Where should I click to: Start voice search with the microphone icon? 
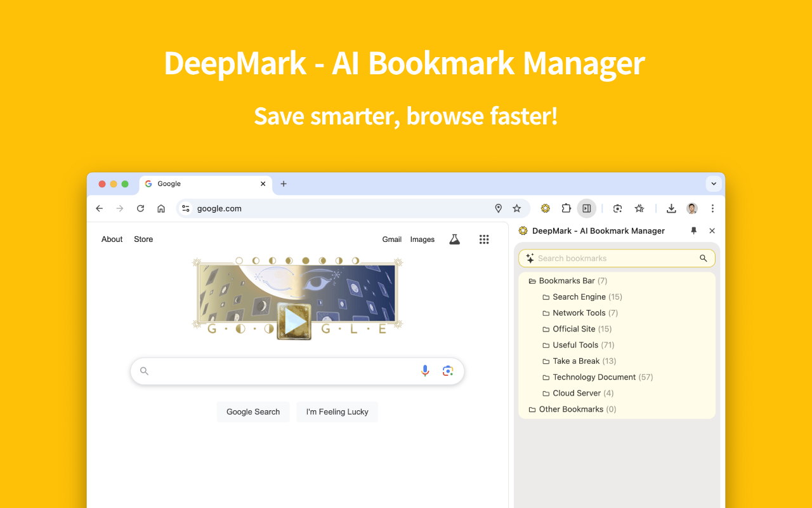point(424,370)
